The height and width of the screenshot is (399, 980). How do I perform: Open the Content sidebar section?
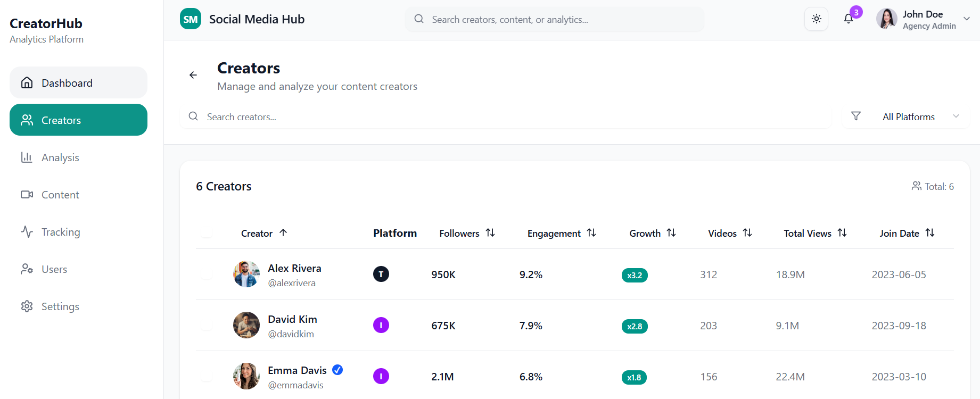(x=78, y=194)
